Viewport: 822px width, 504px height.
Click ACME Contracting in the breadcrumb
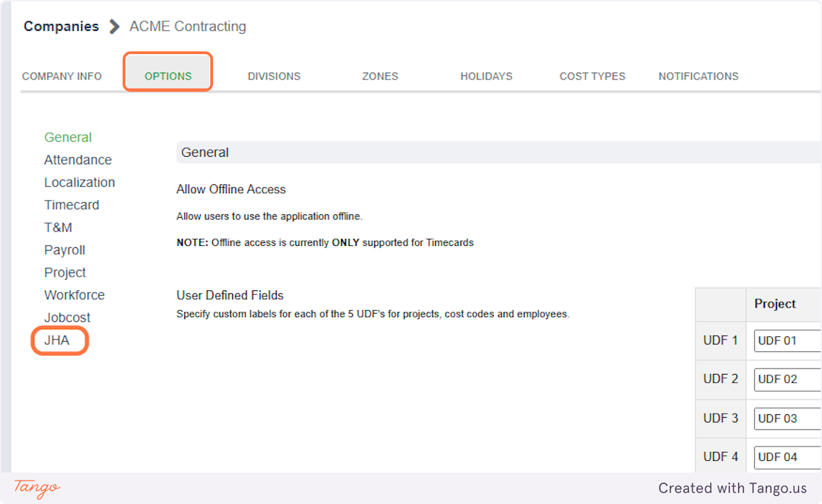[x=188, y=27]
